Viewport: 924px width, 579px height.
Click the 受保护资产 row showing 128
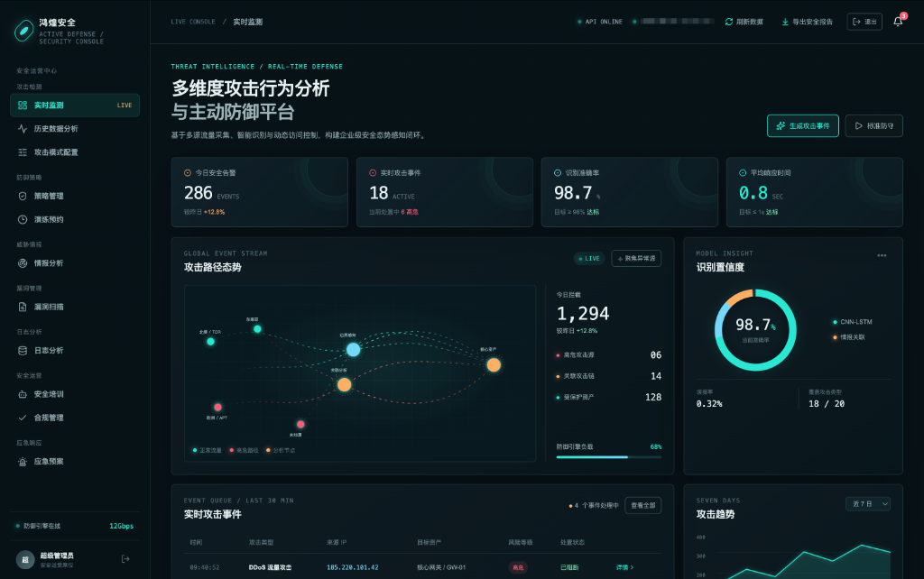[x=609, y=397]
